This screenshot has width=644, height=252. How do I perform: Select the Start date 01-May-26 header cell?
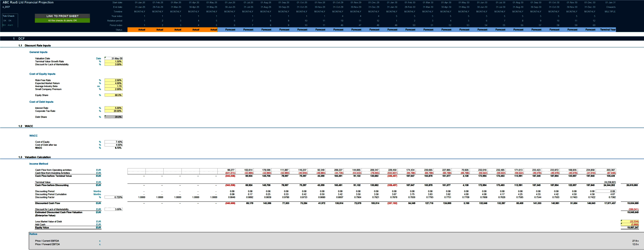click(212, 2)
